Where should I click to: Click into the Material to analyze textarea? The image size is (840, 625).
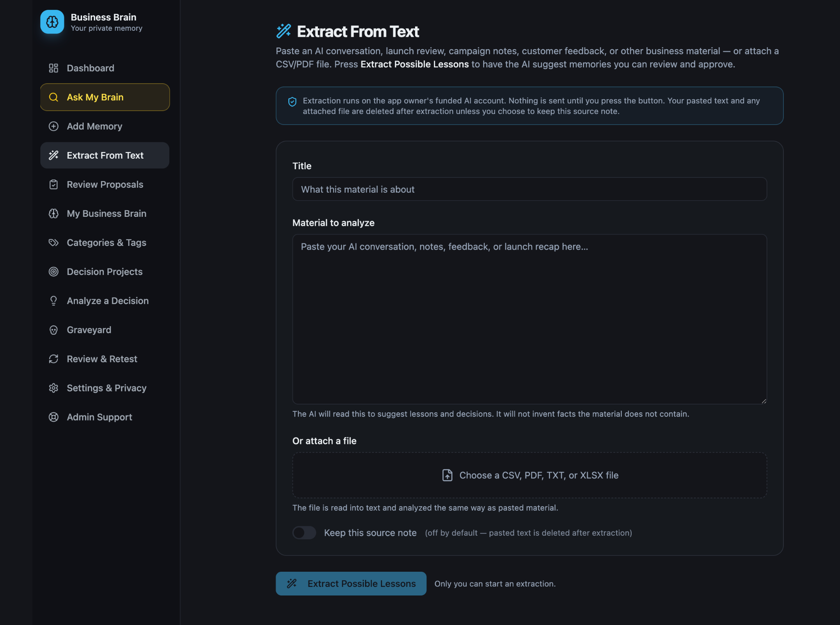point(530,319)
